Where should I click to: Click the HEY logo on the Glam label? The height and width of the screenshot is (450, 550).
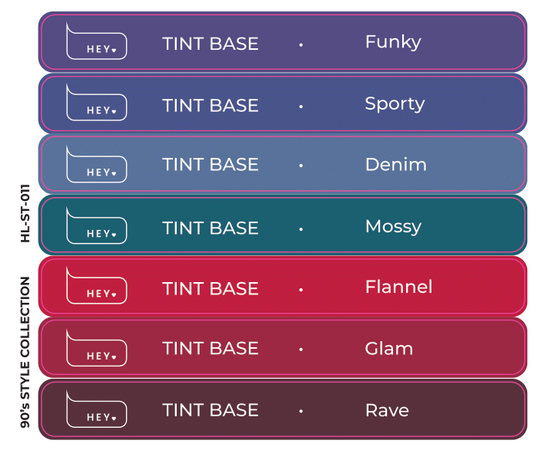point(96,348)
